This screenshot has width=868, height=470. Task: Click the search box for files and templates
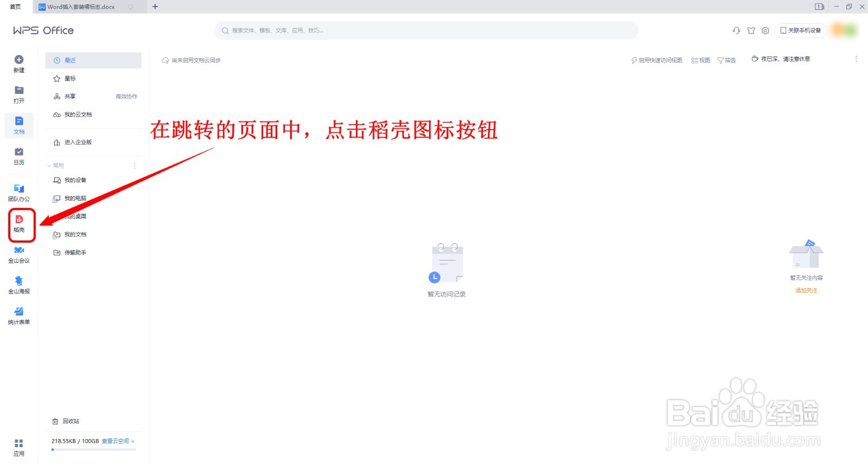[x=426, y=30]
